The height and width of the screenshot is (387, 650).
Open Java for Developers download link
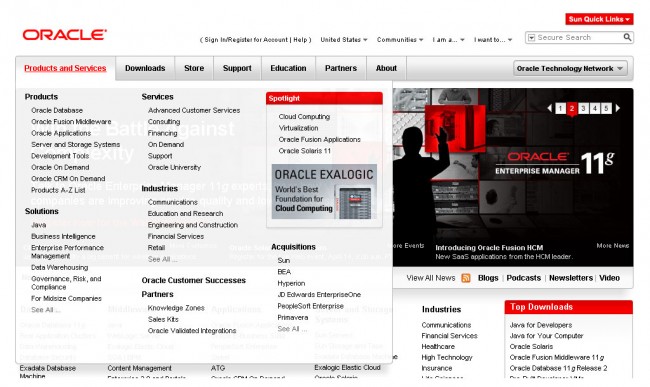pyautogui.click(x=541, y=325)
